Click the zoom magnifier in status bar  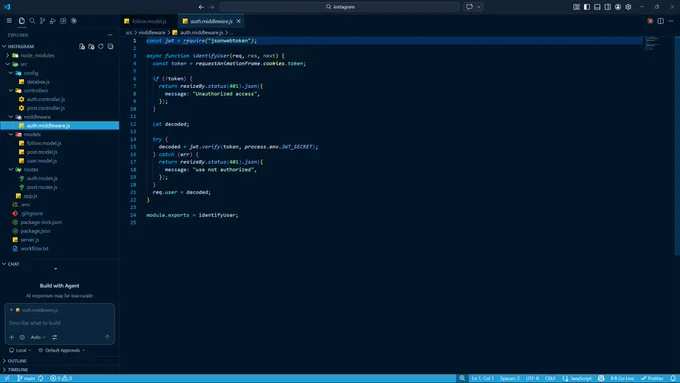[x=462, y=378]
